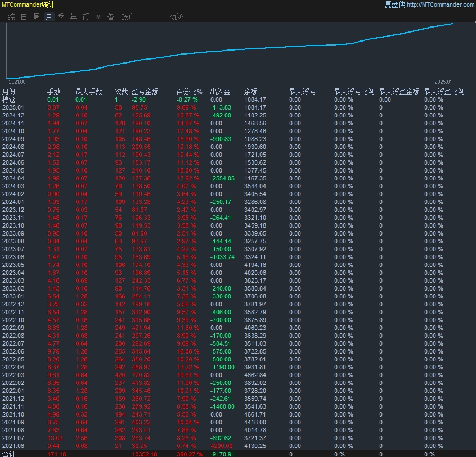Click the 百分比% column header
The width and height of the screenshot is (476, 457).
click(190, 92)
